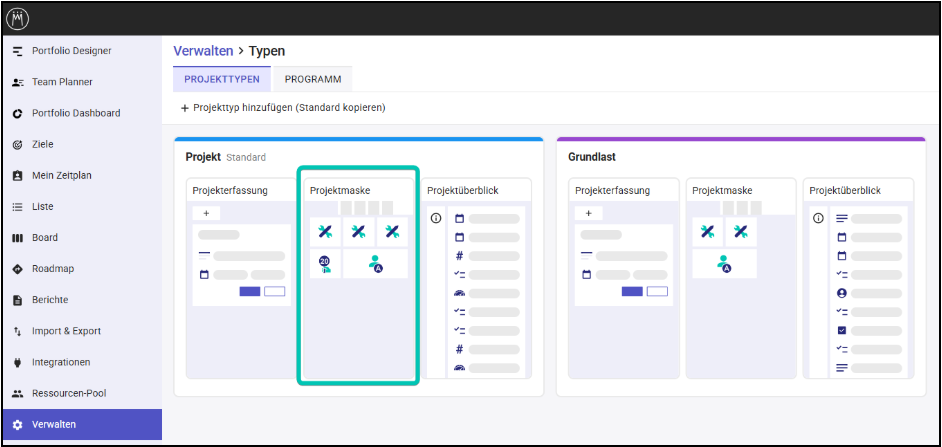Screen dimensions: 942x447
Task: Open the Ressourcen-Pool page
Action: tap(69, 393)
